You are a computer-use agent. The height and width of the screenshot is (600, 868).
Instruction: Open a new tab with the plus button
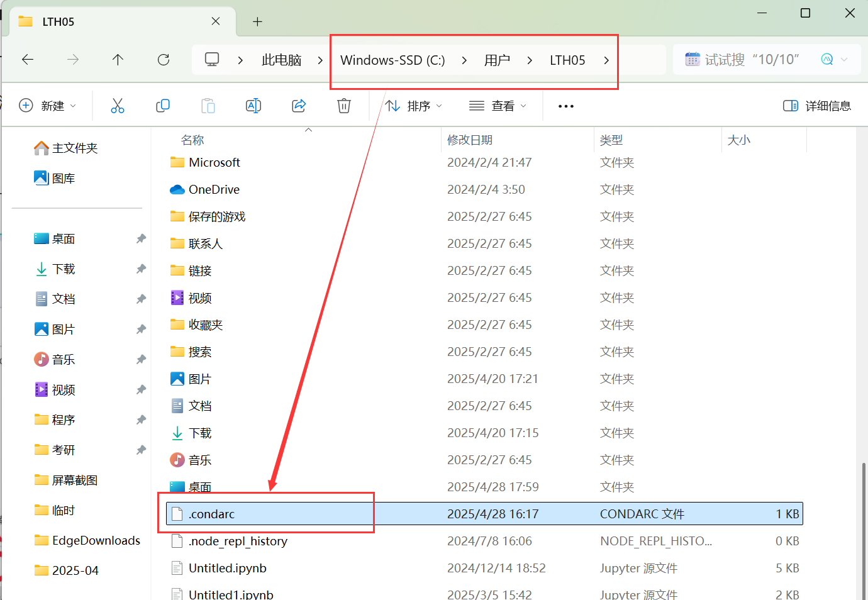pos(257,21)
